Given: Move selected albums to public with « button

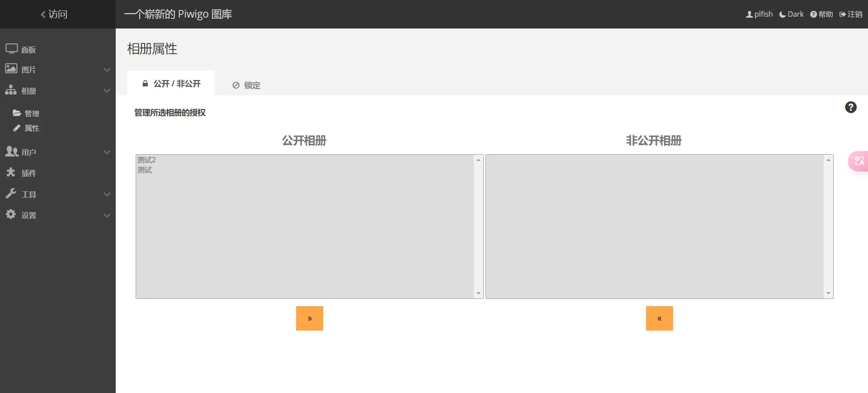Looking at the screenshot, I should coord(660,318).
